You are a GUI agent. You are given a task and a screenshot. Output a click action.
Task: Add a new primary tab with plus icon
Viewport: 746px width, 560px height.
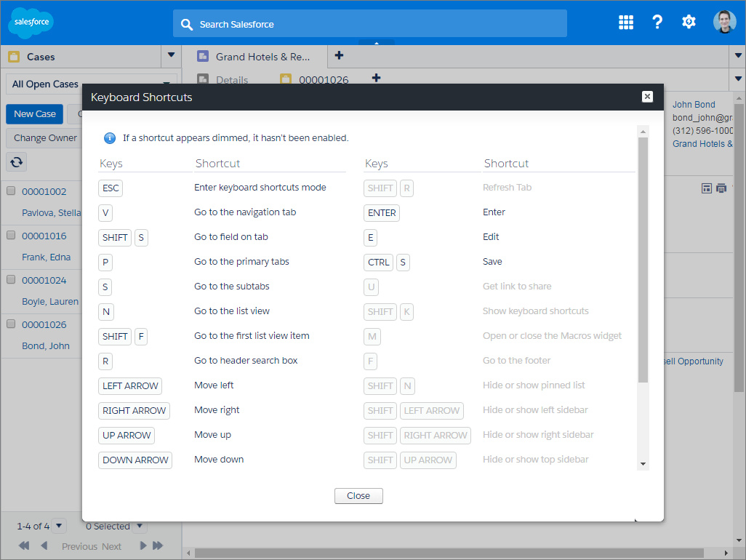(339, 55)
